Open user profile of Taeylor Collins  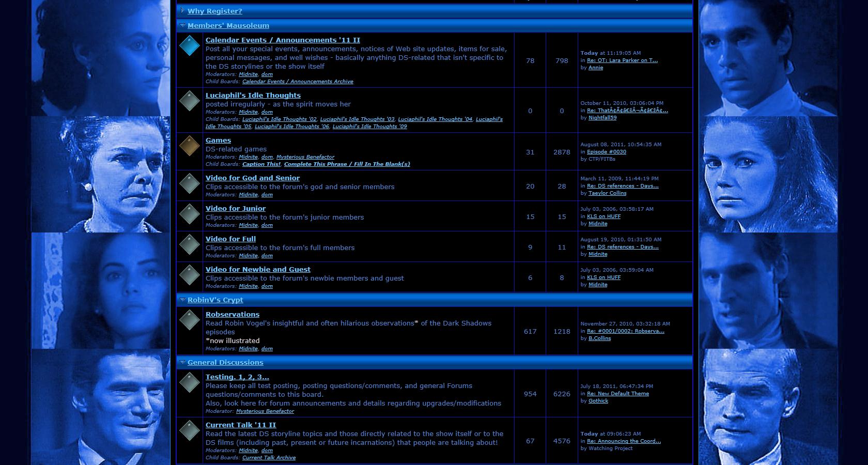pos(607,193)
